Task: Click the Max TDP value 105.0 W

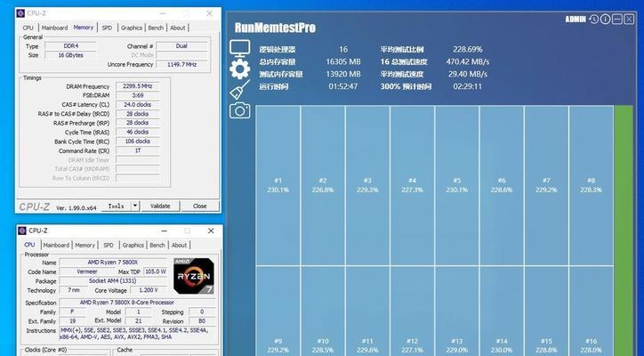Action: tap(156, 271)
